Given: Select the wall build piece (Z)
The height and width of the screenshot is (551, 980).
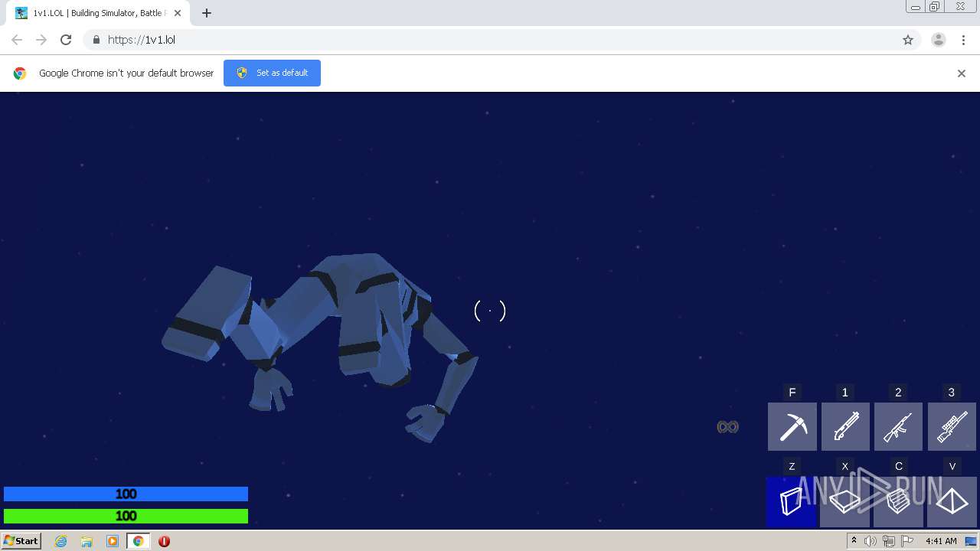Looking at the screenshot, I should click(x=792, y=502).
